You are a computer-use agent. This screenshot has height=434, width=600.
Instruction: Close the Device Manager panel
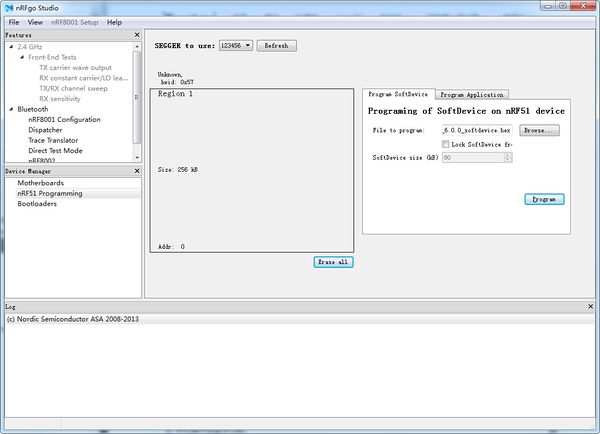pos(137,171)
